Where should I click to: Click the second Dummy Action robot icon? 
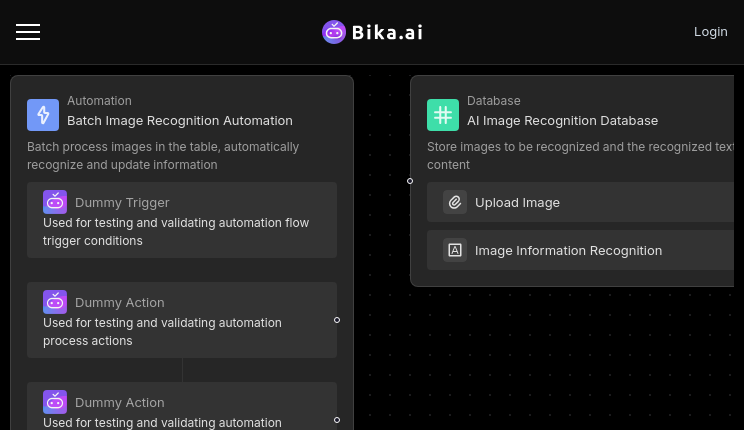pos(55,402)
